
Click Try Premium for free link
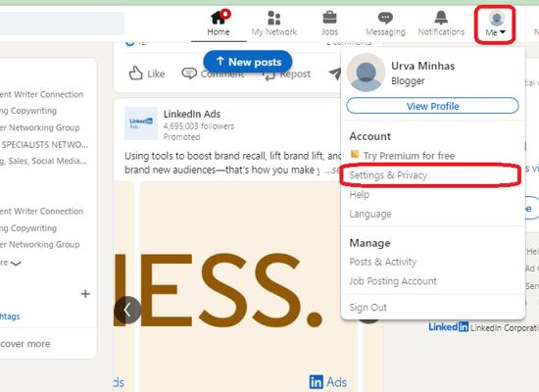tap(409, 156)
